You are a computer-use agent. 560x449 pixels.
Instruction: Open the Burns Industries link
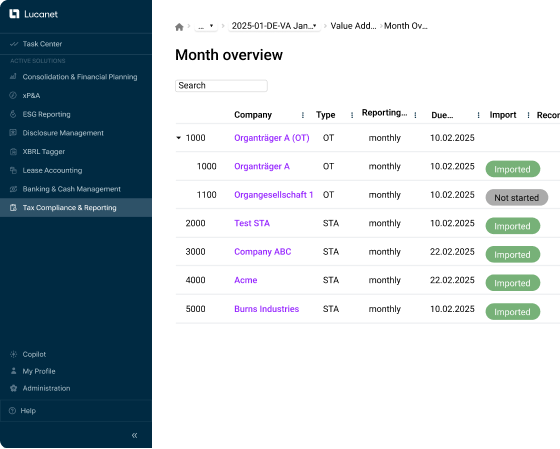coord(266,309)
